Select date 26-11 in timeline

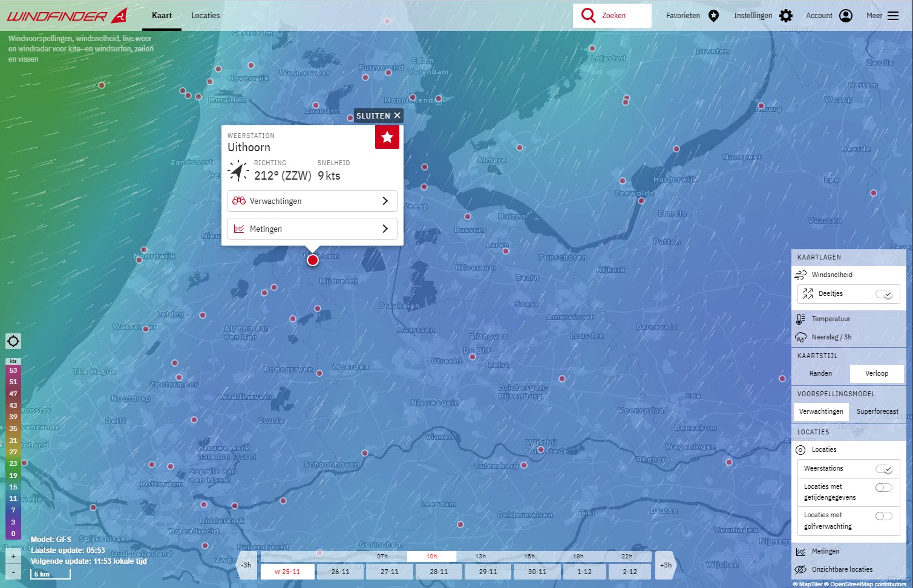341,572
